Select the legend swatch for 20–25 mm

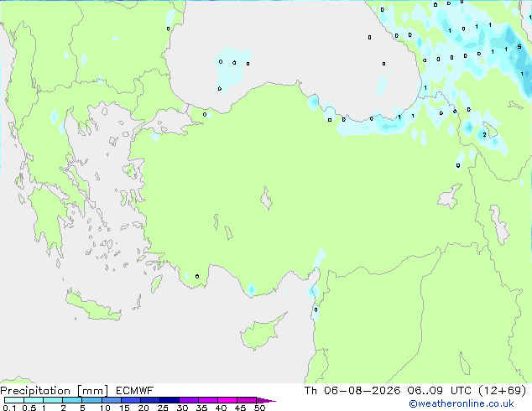pos(150,400)
